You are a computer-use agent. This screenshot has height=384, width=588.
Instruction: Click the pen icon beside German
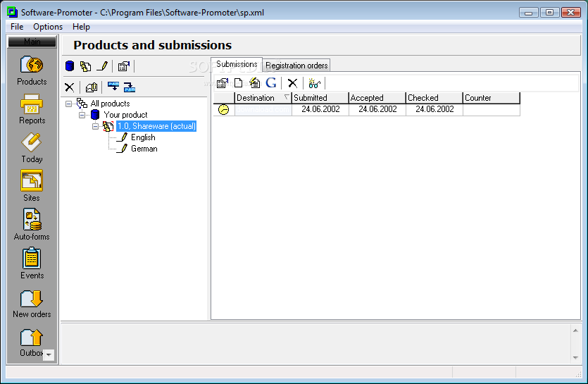click(122, 149)
